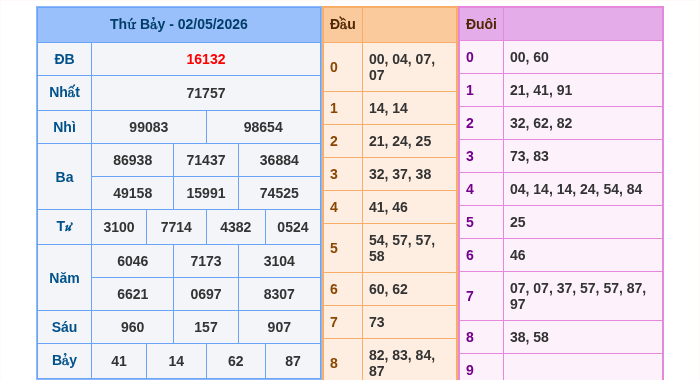Click the Sáu row label
700x380 pixels.
pyautogui.click(x=64, y=327)
